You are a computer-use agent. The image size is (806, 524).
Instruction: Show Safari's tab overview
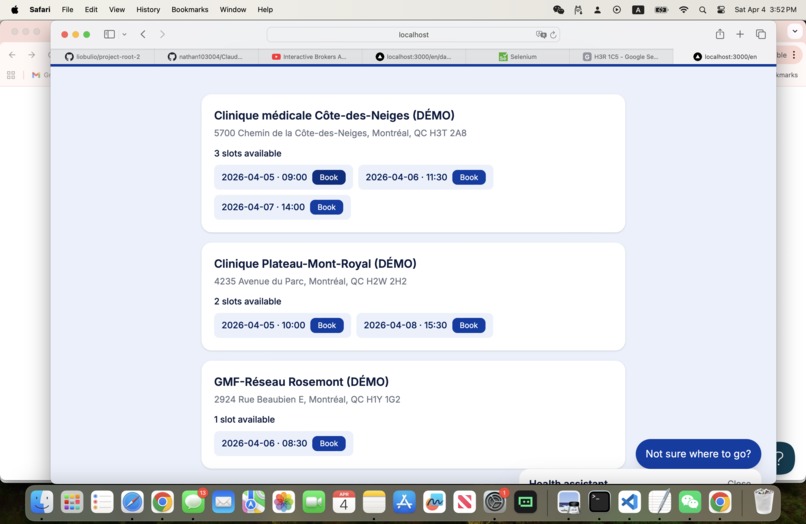pos(761,34)
